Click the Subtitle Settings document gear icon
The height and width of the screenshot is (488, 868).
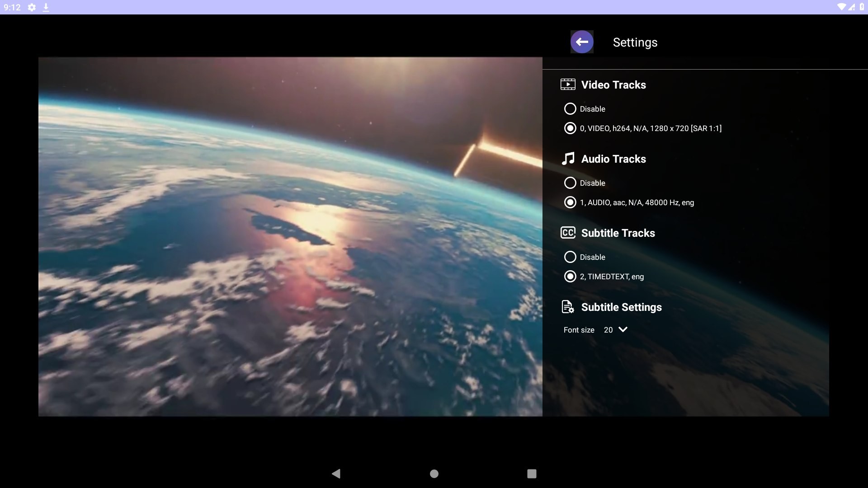(568, 307)
